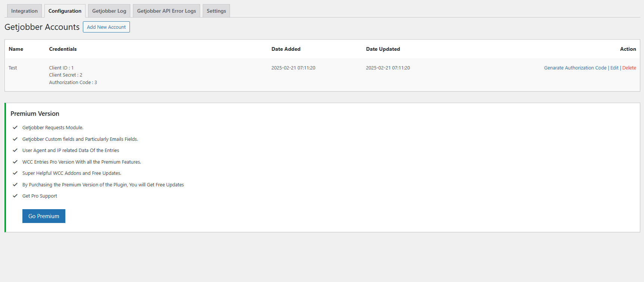Click the Date Added column header
The image size is (644, 282).
[x=286, y=49]
